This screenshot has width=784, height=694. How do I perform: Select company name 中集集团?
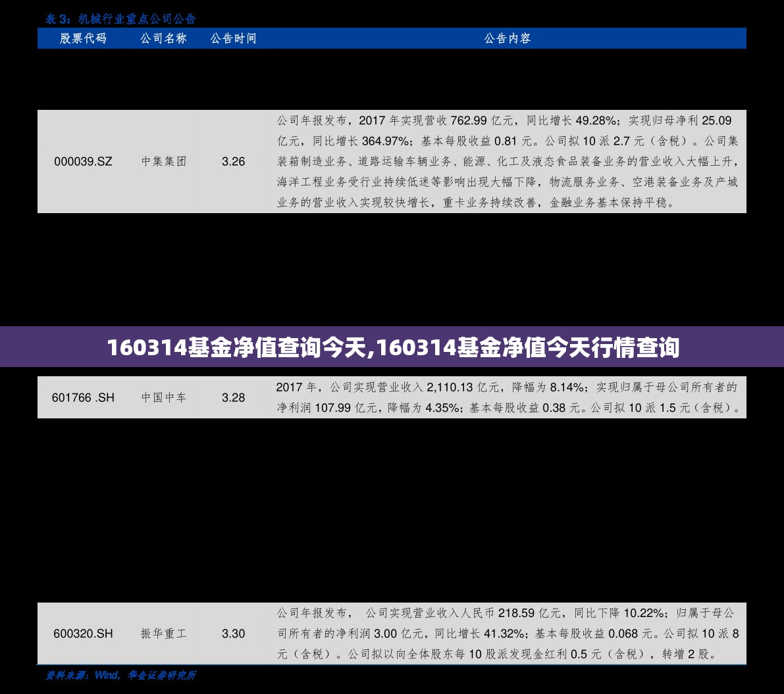[x=163, y=161]
